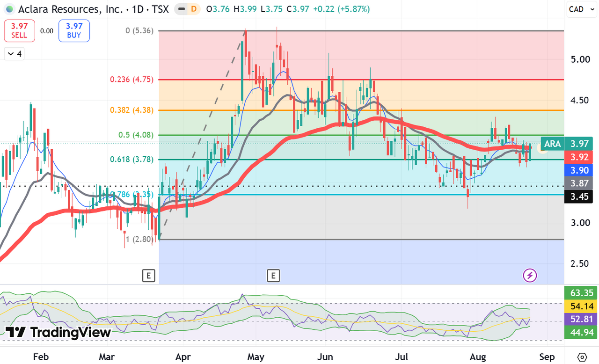
Task: Click the Sep label on time axis
Action: click(547, 357)
